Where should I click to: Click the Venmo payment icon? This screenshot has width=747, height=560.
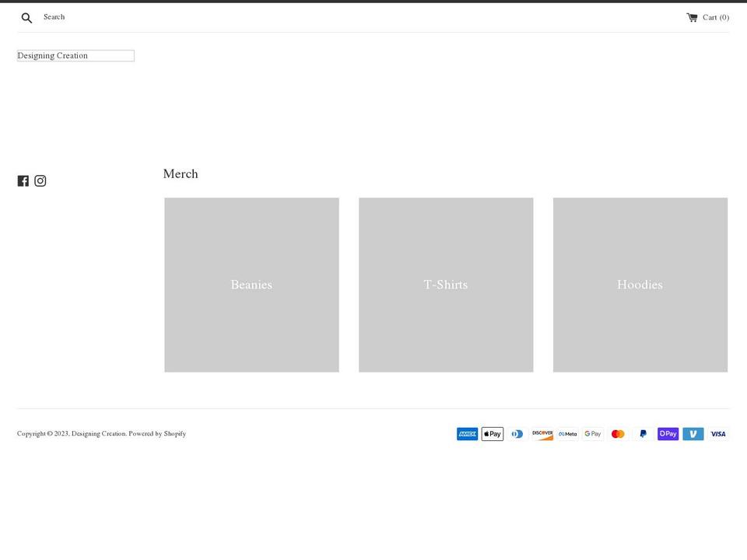[693, 433]
